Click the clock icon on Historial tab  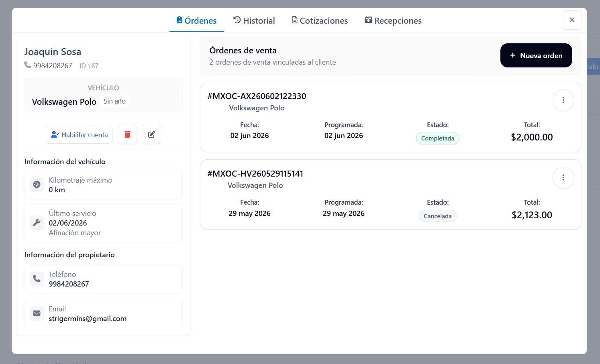(237, 20)
